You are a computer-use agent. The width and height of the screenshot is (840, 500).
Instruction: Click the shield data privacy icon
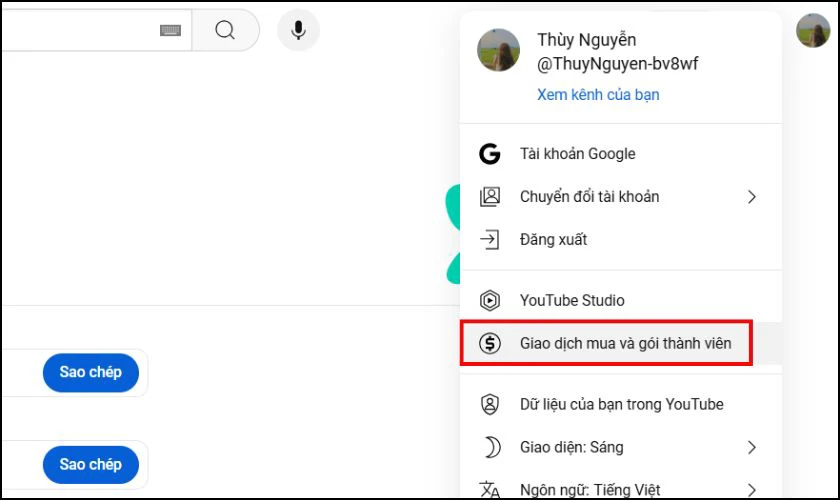(490, 405)
